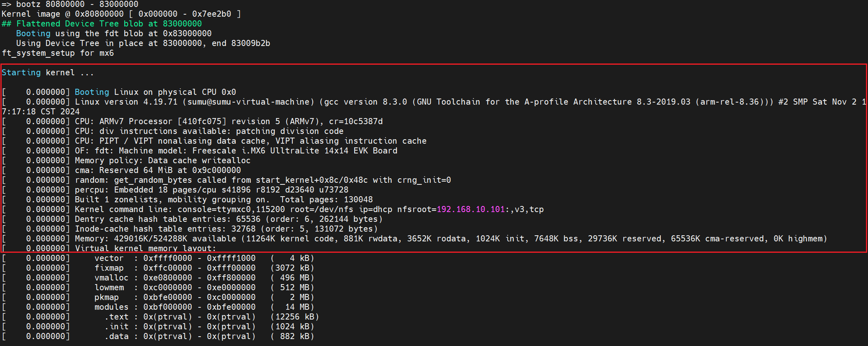
Task: Click the Linux version 4.19.71 text
Action: click(x=126, y=102)
